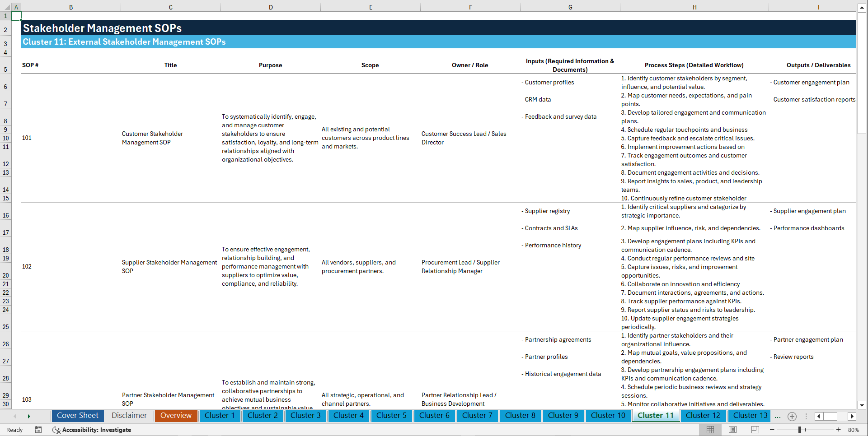Switch to the Cluster 12 sheet tab
Image resolution: width=868 pixels, height=436 pixels.
(x=703, y=416)
